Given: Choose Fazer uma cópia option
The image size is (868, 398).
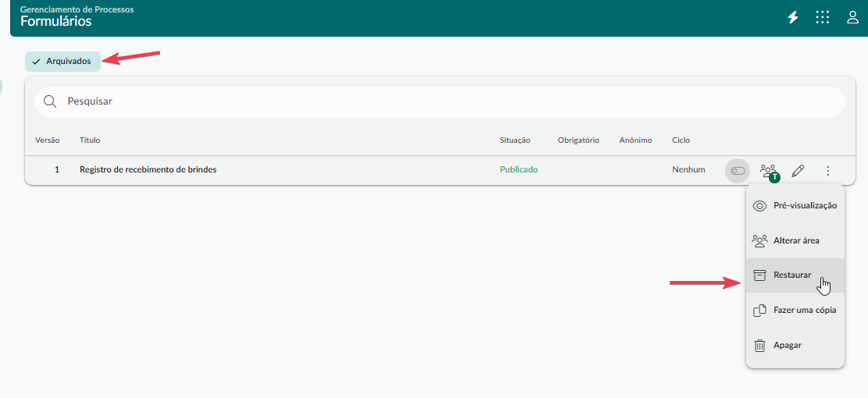Looking at the screenshot, I should click(795, 310).
